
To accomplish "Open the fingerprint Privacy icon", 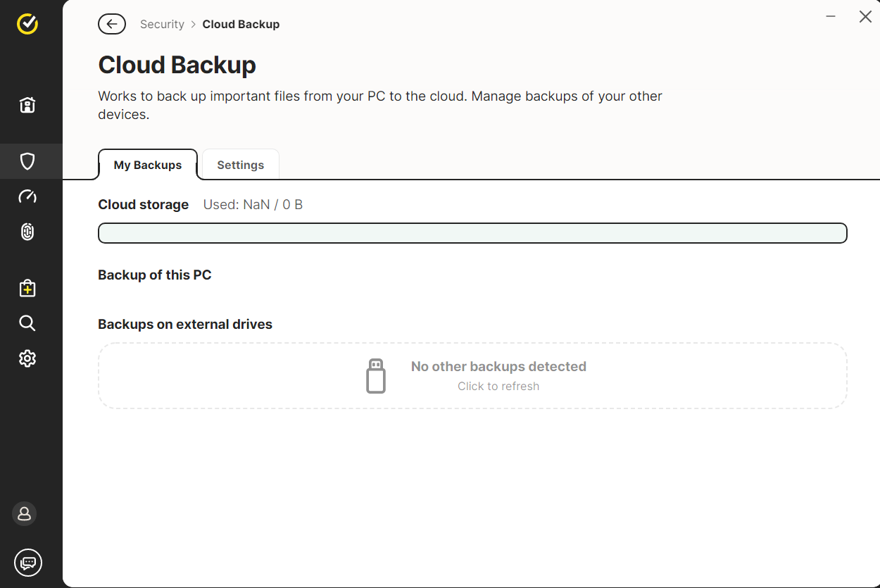I will (x=27, y=232).
